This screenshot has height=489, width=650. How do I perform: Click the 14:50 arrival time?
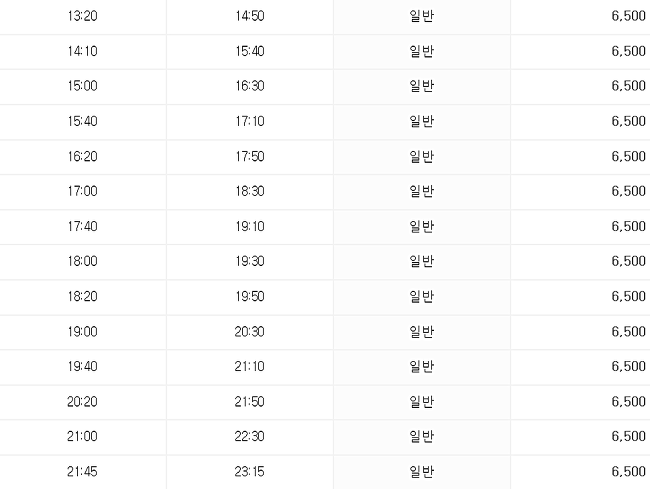pos(250,16)
